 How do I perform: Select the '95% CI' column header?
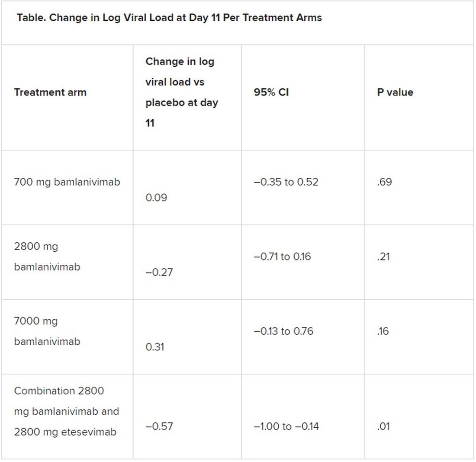point(271,92)
